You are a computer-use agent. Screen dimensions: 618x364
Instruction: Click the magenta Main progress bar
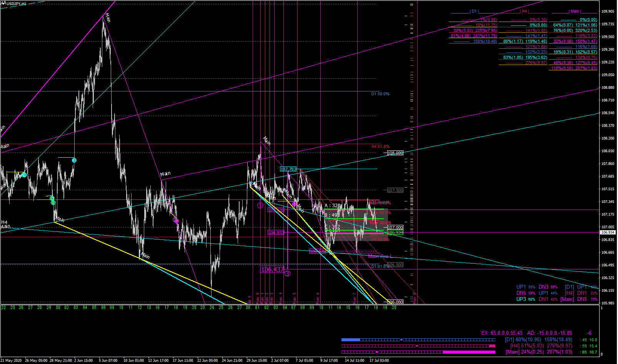[x=418, y=352]
